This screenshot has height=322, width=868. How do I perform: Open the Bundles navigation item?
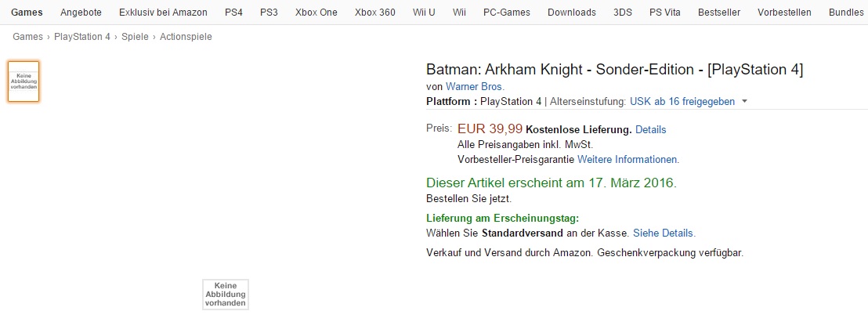click(x=845, y=13)
